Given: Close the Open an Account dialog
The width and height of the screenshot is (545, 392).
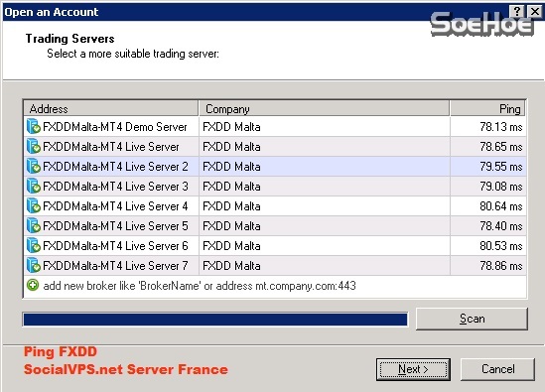Looking at the screenshot, I should (x=535, y=12).
